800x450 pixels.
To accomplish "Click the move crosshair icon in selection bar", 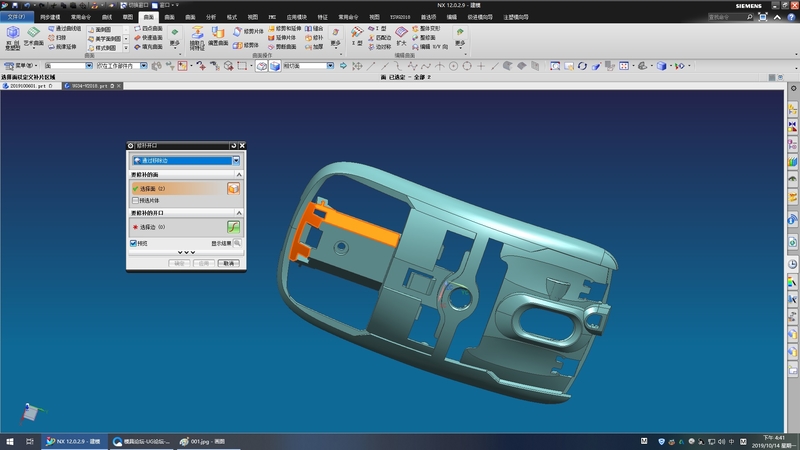I will (x=357, y=66).
